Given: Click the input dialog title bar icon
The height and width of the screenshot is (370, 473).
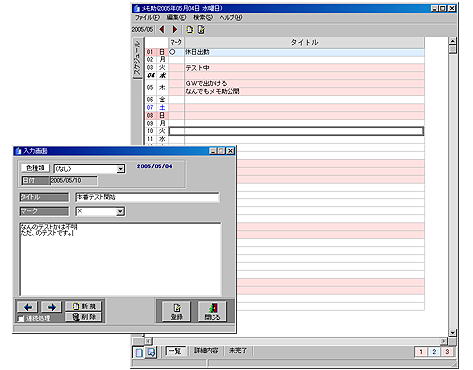Looking at the screenshot, I should (19, 151).
